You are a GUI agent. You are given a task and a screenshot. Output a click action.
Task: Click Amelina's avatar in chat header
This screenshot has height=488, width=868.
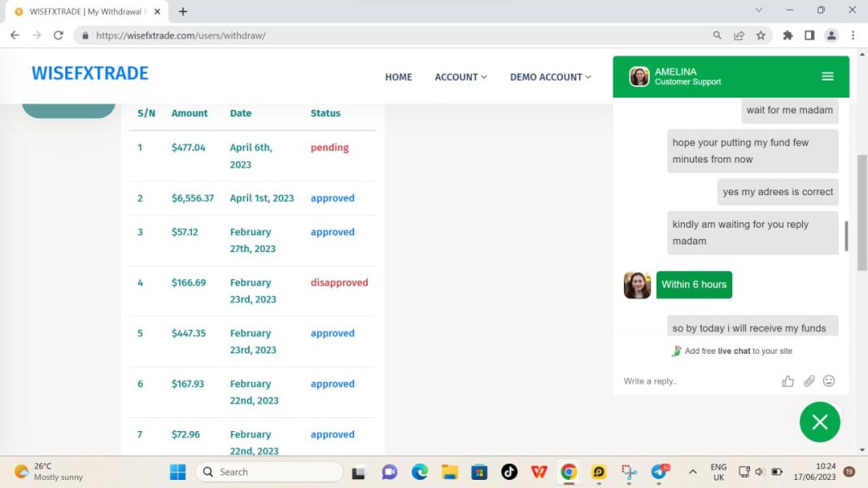tap(639, 76)
